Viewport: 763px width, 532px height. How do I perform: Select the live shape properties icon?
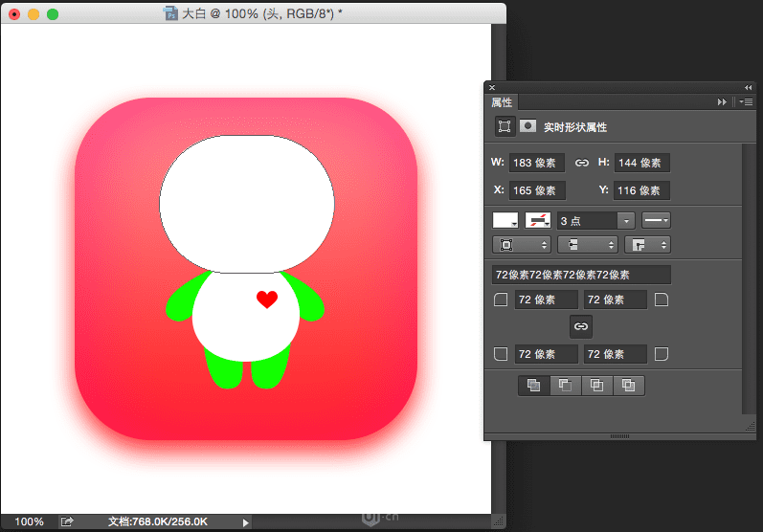click(505, 126)
